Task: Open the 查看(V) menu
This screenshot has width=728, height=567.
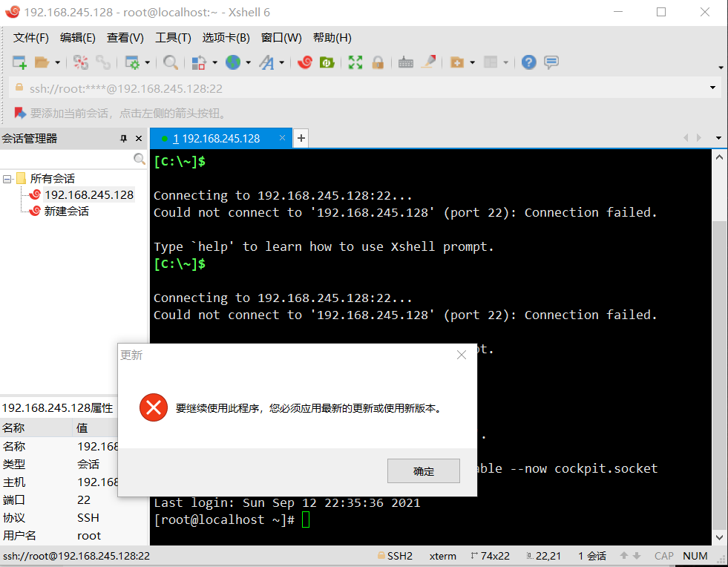Action: click(125, 38)
